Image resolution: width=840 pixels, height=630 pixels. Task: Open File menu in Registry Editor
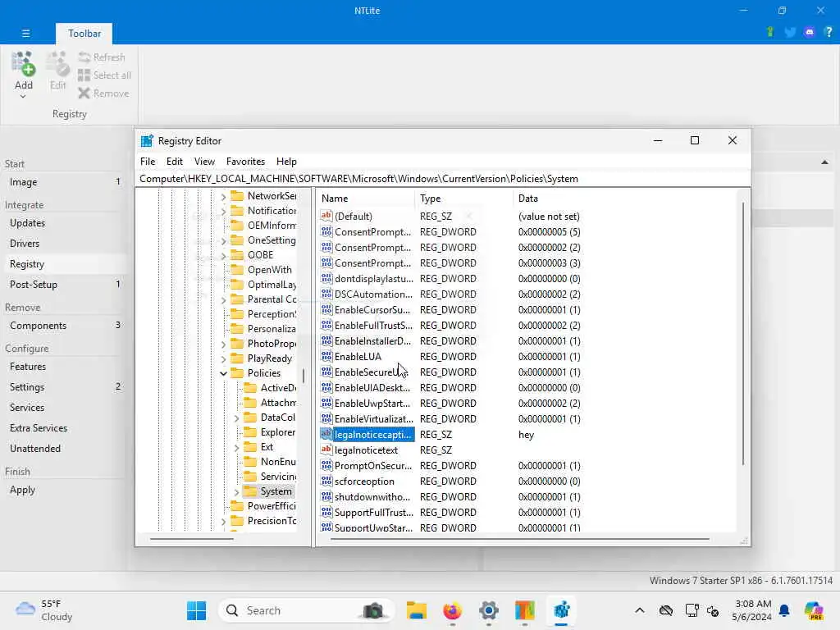point(148,162)
